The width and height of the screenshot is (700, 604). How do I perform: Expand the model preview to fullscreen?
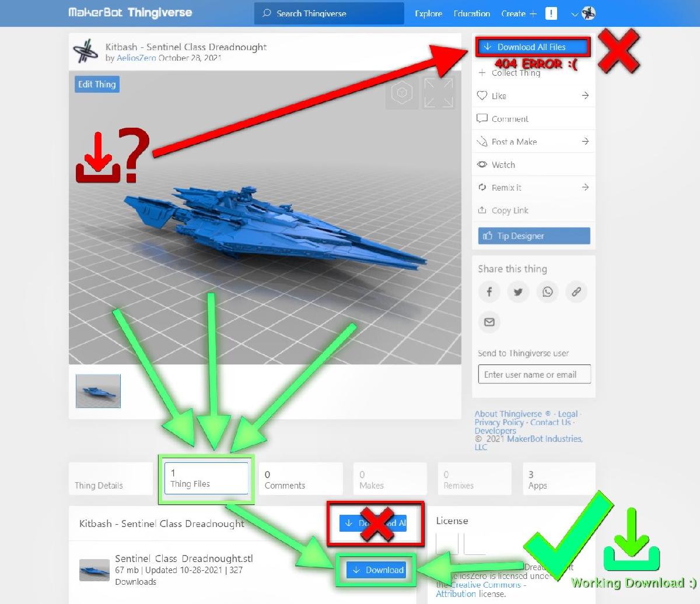[439, 92]
